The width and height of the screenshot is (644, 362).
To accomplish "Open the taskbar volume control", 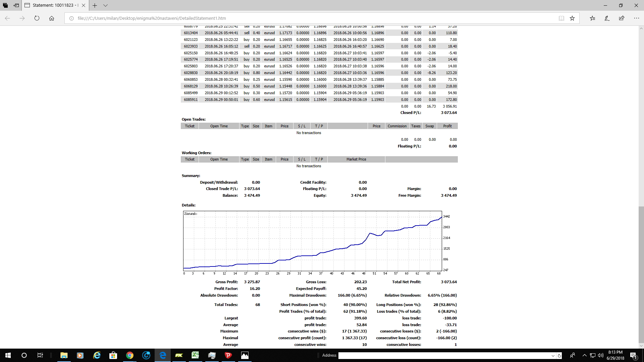I will click(600, 355).
